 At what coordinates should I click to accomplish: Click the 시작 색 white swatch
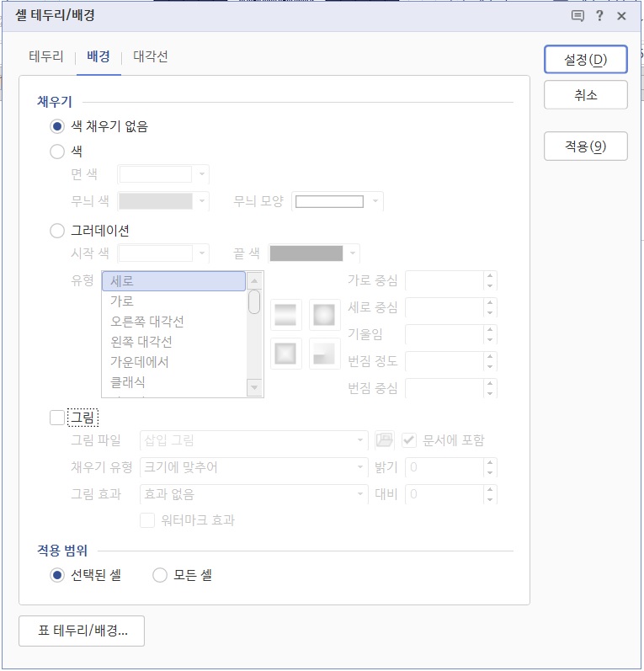coord(156,253)
